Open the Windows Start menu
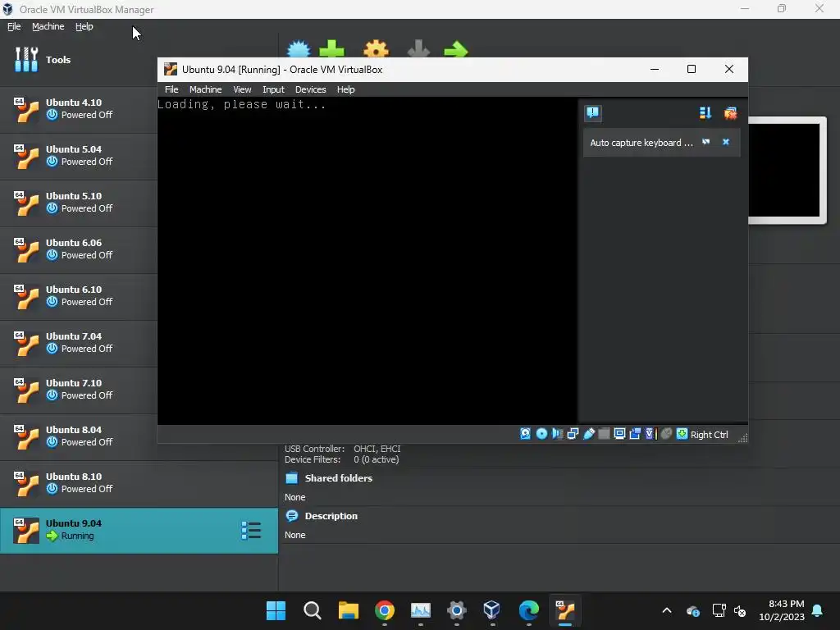 point(276,610)
